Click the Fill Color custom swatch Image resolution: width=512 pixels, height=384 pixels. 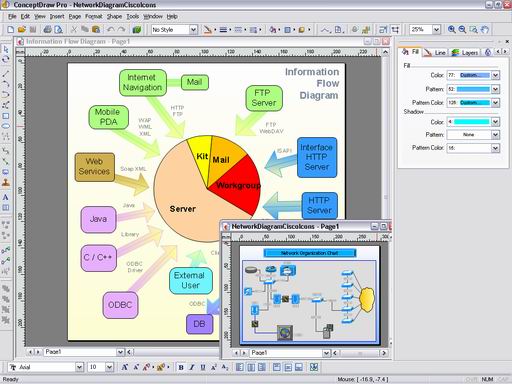475,75
